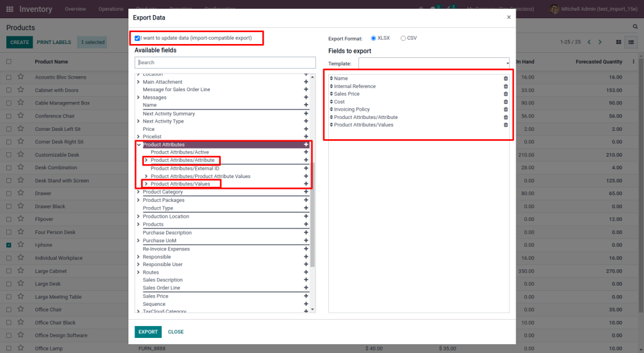The width and height of the screenshot is (644, 353).
Task: Add Product Attributes/Active with plus icon
Action: tap(306, 152)
